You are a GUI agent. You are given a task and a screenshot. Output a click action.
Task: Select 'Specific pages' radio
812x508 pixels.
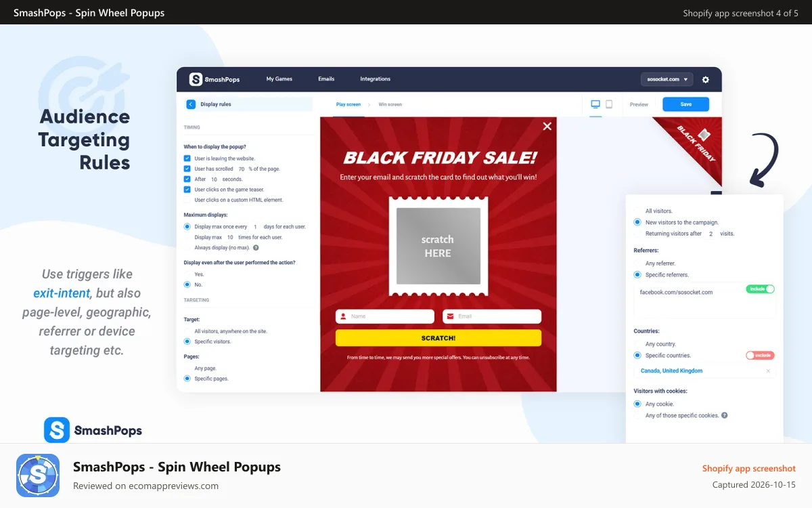[x=187, y=379]
